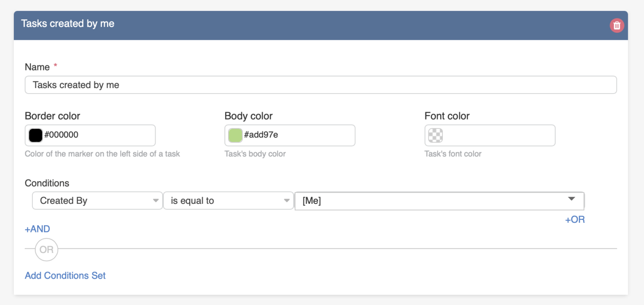Add another condition with +AND

click(37, 229)
